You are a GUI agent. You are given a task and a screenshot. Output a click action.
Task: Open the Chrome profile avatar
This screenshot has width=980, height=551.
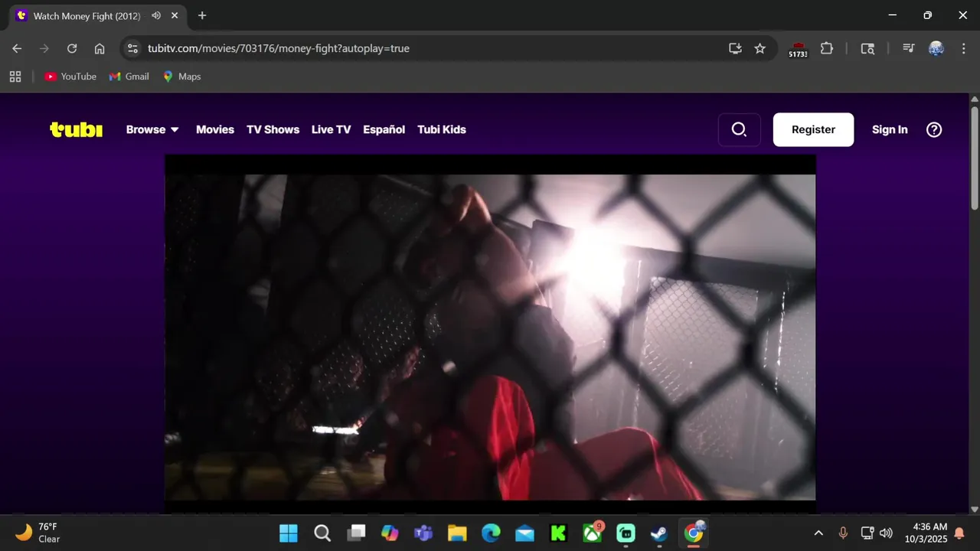click(936, 48)
